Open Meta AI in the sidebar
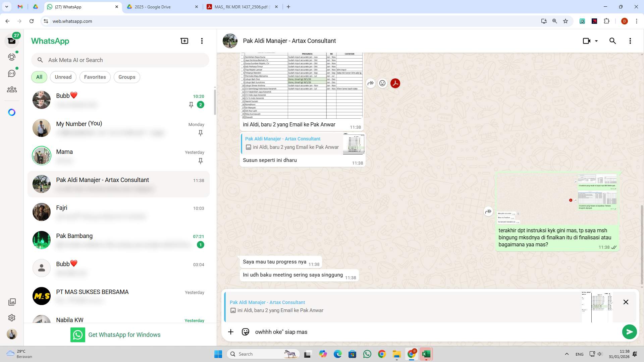This screenshot has height=362, width=644. click(12, 112)
